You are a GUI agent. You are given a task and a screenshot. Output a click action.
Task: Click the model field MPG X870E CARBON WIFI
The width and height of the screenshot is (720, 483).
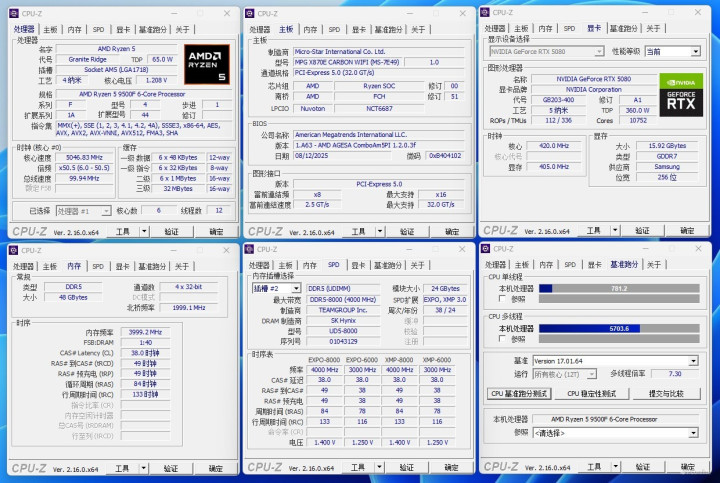tap(347, 62)
